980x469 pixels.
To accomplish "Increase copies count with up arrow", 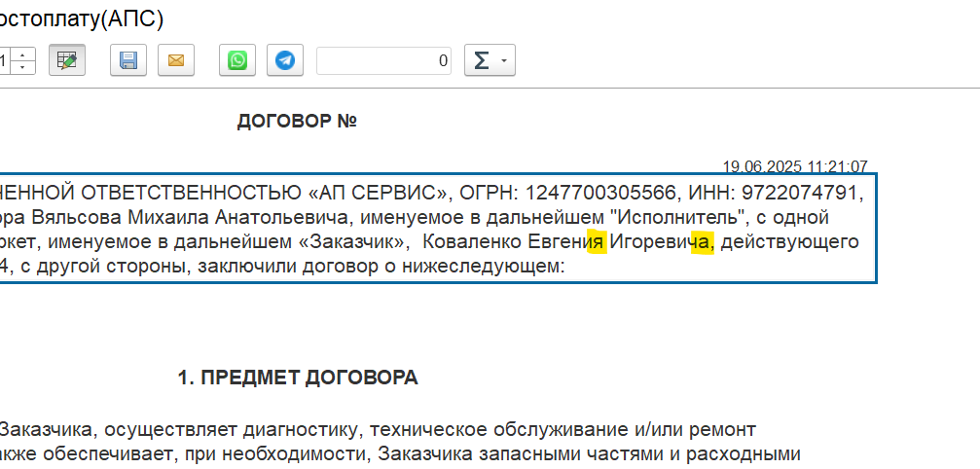I will [x=24, y=54].
